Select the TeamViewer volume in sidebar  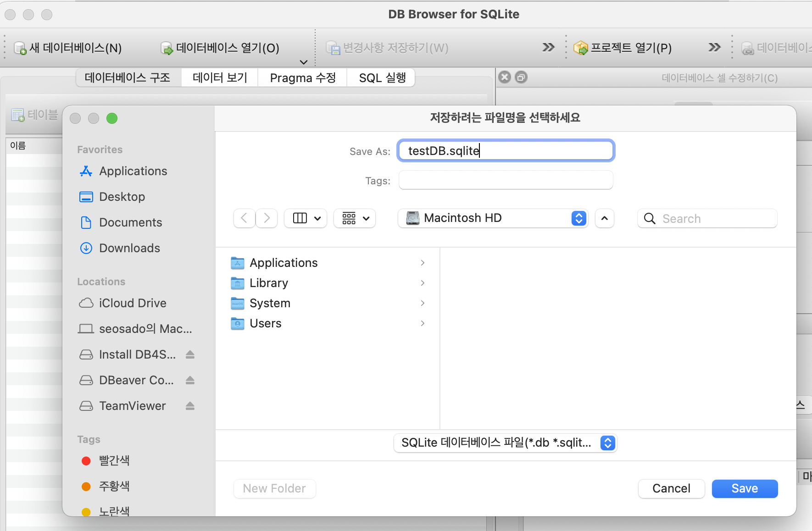coord(132,406)
